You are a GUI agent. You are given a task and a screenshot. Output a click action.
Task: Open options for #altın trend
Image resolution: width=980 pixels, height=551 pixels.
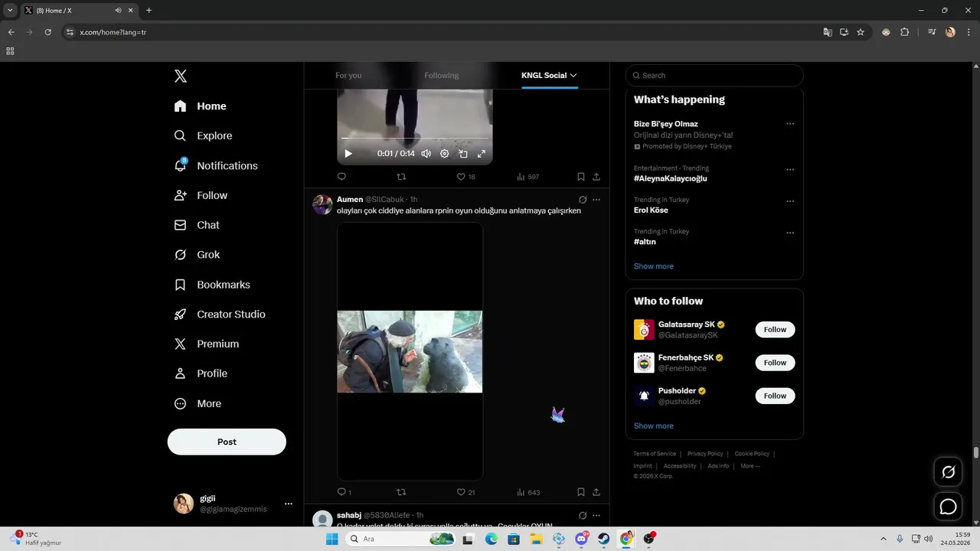tap(790, 233)
